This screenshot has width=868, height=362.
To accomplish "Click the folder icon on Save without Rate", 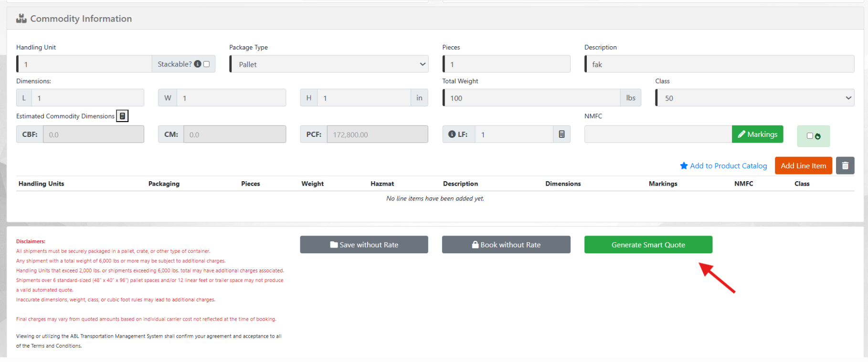I will (x=334, y=245).
